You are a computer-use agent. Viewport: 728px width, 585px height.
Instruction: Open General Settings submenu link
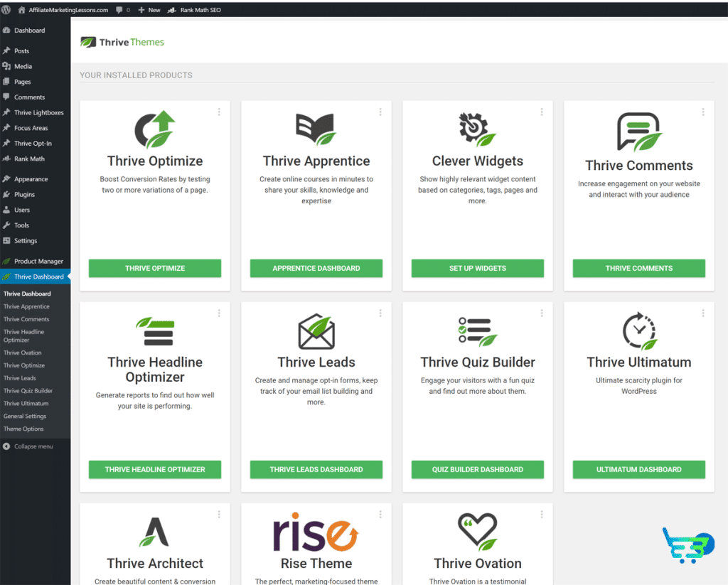25,416
